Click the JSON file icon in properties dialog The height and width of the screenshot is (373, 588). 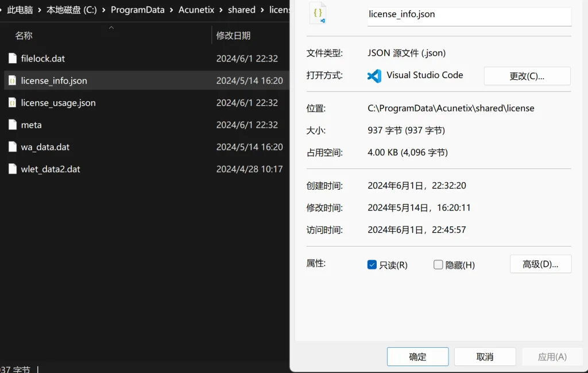point(318,14)
